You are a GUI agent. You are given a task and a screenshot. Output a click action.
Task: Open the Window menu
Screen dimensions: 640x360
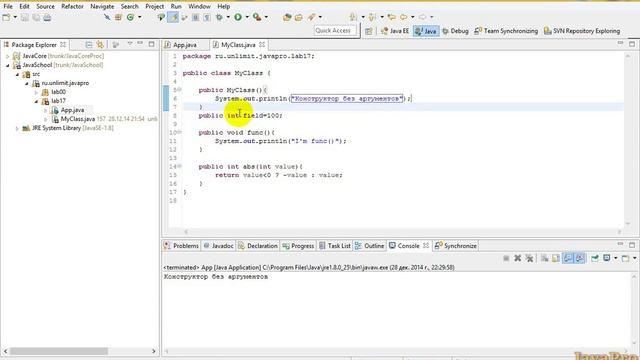point(199,7)
